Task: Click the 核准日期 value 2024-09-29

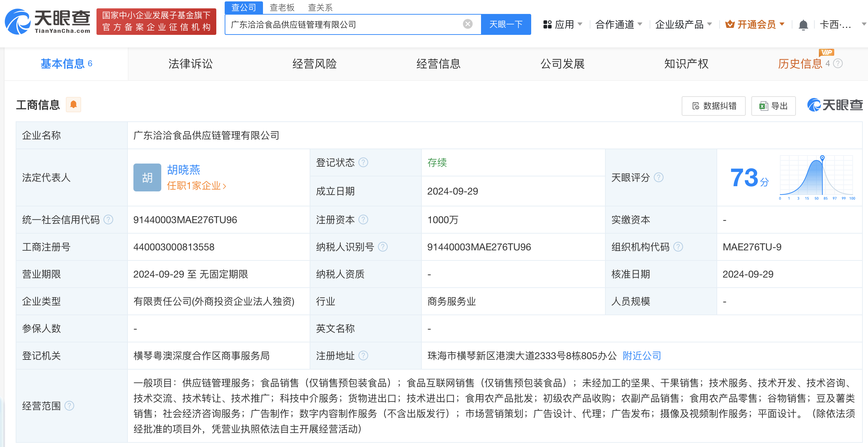Action: (x=748, y=274)
